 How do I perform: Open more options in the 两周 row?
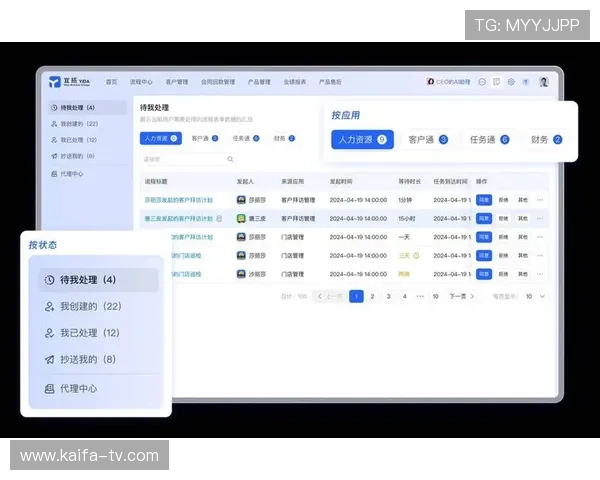pyautogui.click(x=540, y=274)
